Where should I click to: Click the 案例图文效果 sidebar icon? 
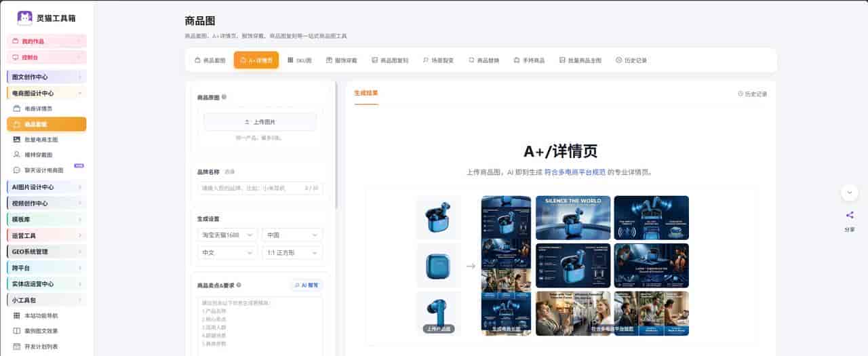click(x=17, y=331)
